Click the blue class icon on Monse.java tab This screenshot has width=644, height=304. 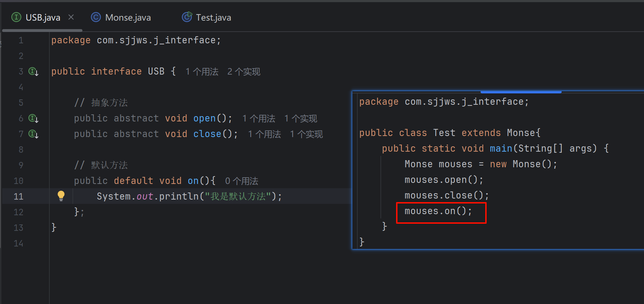click(96, 17)
